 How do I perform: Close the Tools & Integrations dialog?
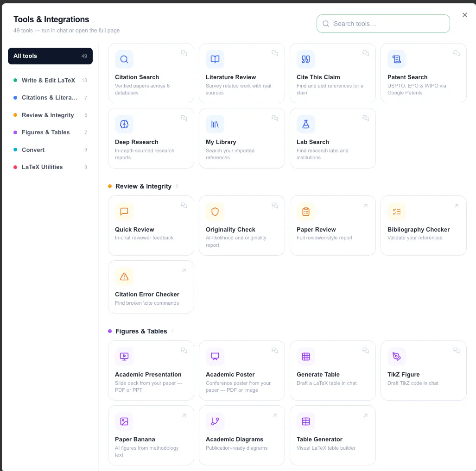pos(464,15)
